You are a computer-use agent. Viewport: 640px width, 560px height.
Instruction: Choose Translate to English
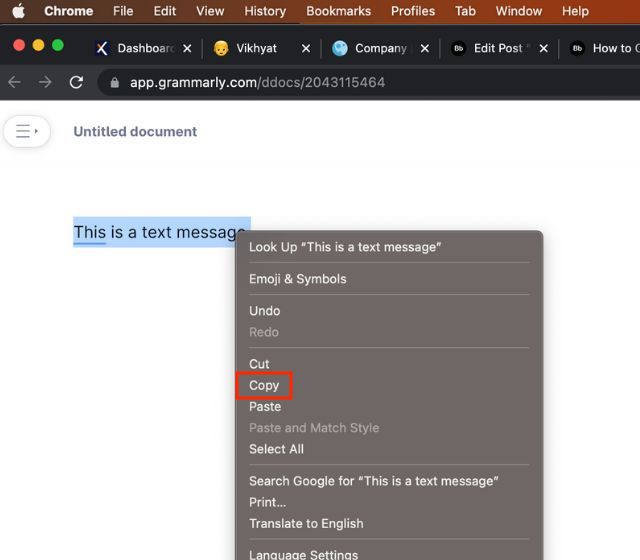[x=306, y=523]
